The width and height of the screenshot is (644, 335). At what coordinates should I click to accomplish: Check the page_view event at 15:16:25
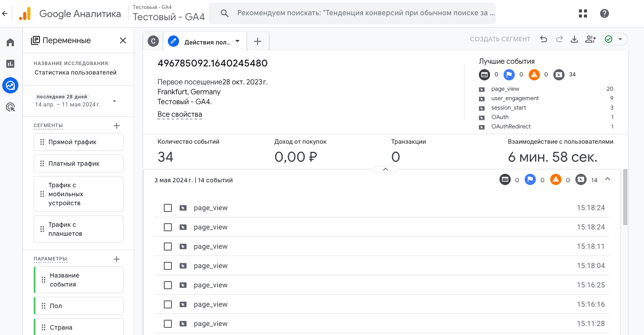pos(168,285)
